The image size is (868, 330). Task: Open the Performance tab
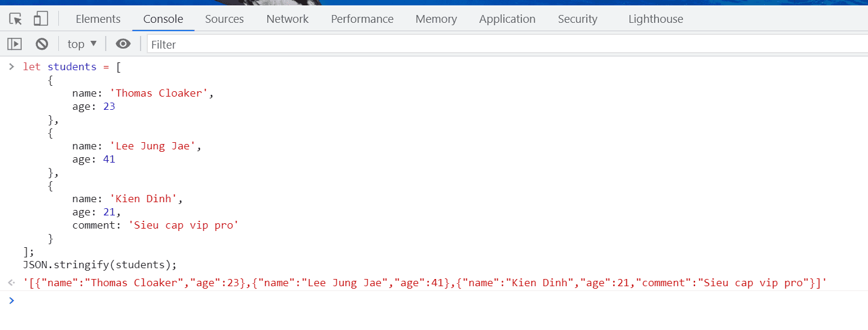362,19
